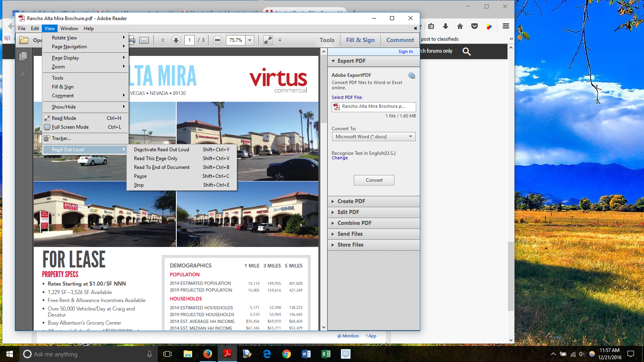Select Read Mode menu entry
This screenshot has width=644, height=362.
(x=85, y=118)
